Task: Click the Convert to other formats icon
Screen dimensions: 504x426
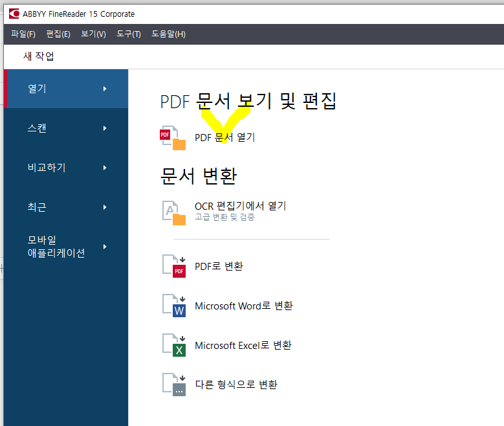Action: (174, 385)
